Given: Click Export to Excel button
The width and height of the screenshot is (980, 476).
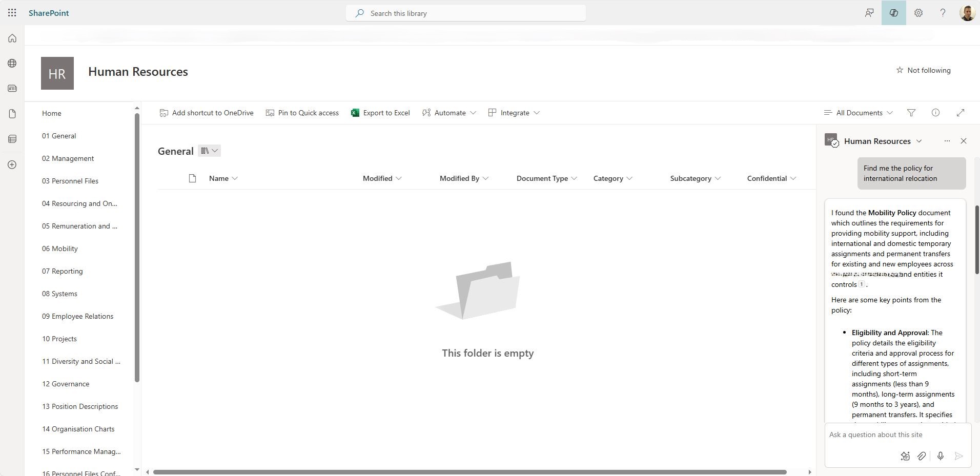Looking at the screenshot, I should tap(380, 113).
